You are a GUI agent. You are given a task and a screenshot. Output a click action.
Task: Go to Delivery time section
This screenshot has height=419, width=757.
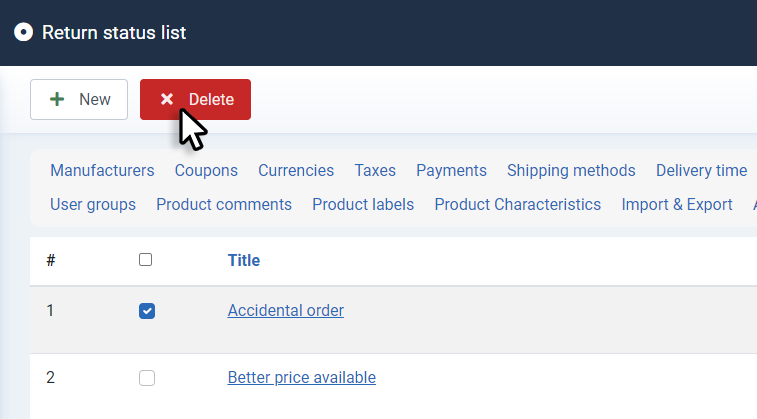[701, 170]
